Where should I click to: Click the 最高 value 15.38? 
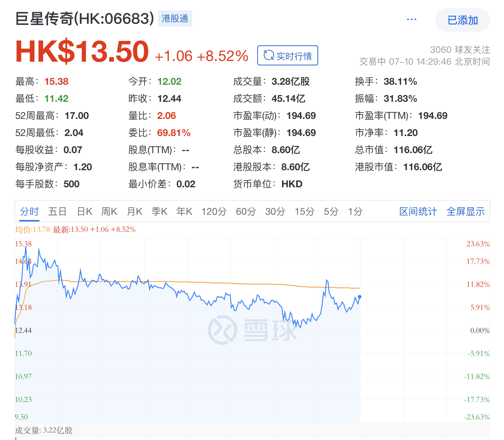56,81
